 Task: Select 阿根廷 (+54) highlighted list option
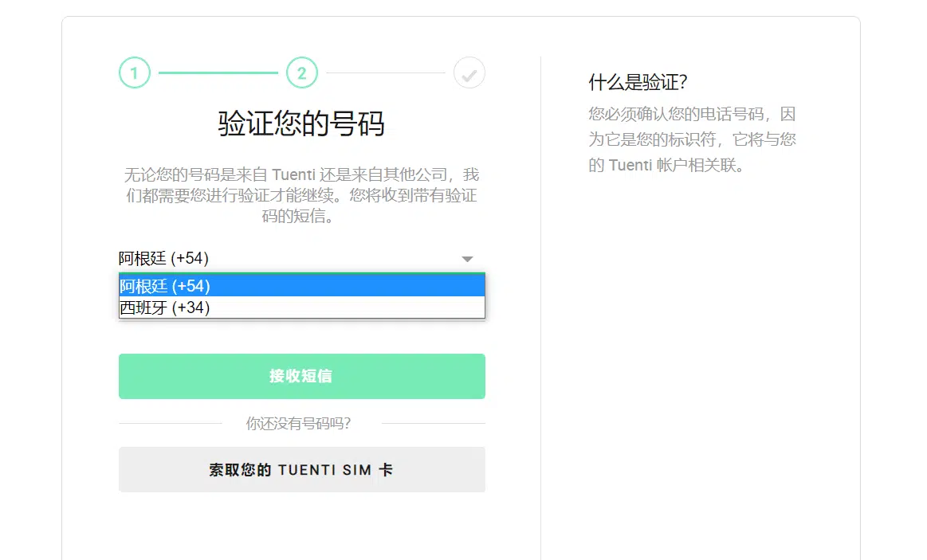tap(301, 286)
